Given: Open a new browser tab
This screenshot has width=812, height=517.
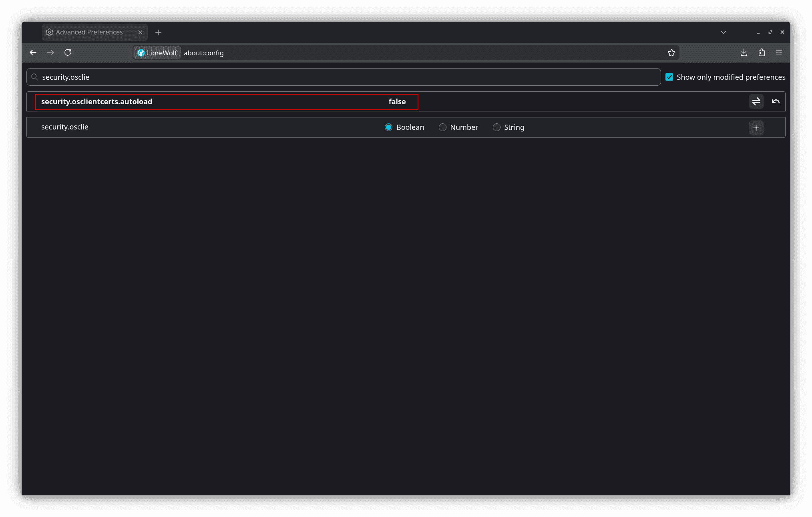Looking at the screenshot, I should [x=158, y=32].
